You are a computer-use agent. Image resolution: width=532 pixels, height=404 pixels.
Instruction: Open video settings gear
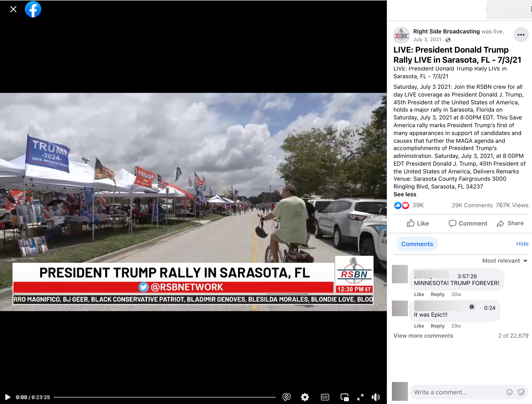(305, 397)
